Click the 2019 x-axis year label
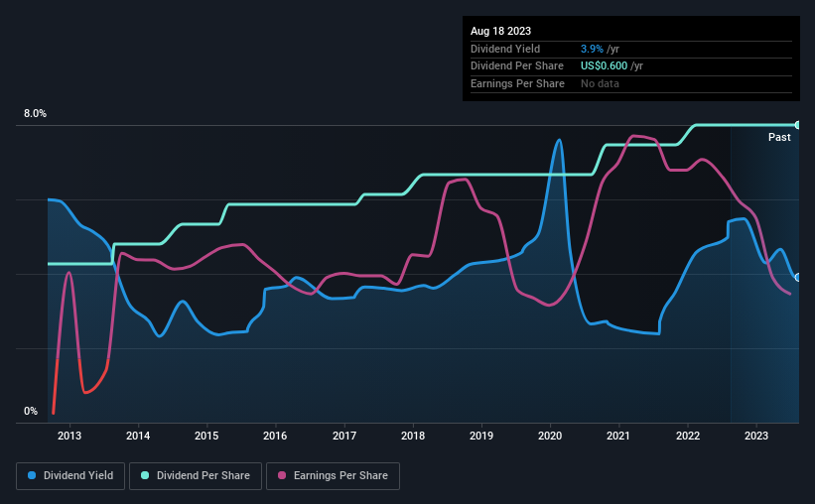 click(x=481, y=436)
